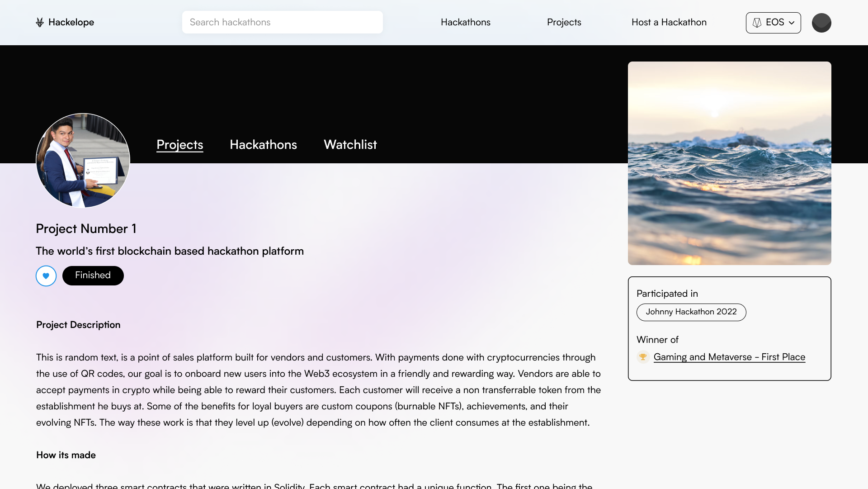Expand the EOS dropdown chevron

tap(792, 23)
